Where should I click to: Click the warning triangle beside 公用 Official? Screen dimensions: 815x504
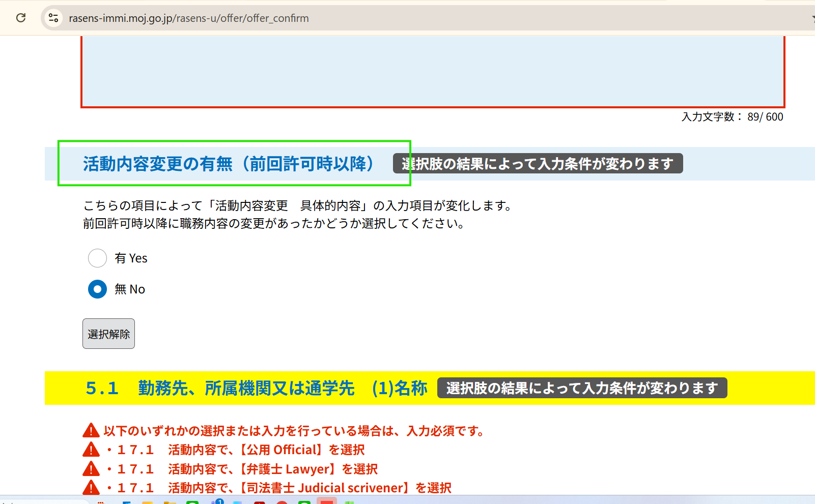(x=91, y=450)
